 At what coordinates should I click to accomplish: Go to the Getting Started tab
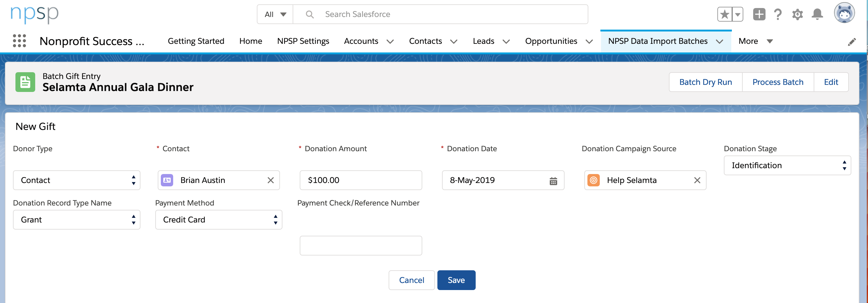click(196, 41)
